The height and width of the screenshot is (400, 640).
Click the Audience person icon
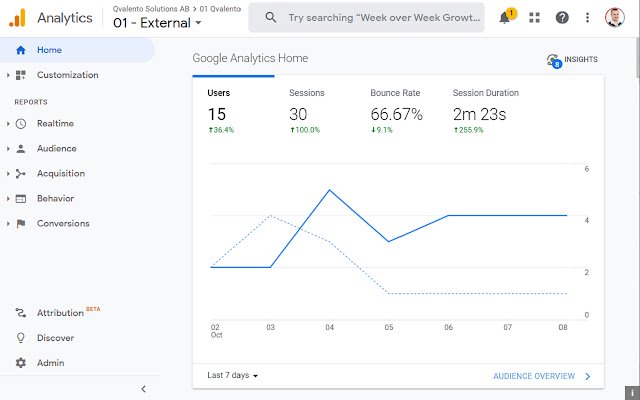coord(20,149)
